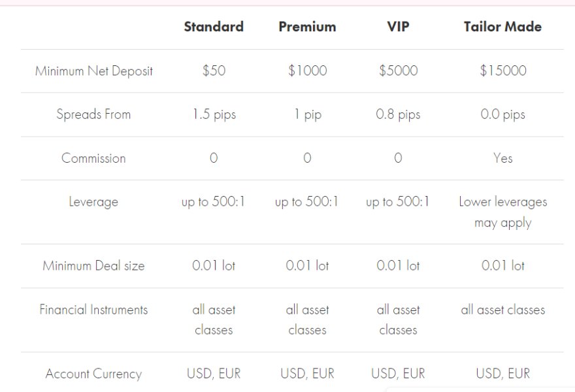Click the Tailor Made column header
575x392 pixels.
502,27
